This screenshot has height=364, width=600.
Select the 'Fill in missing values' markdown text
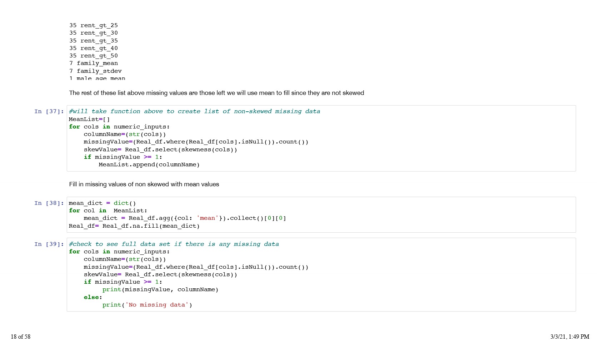tap(144, 184)
